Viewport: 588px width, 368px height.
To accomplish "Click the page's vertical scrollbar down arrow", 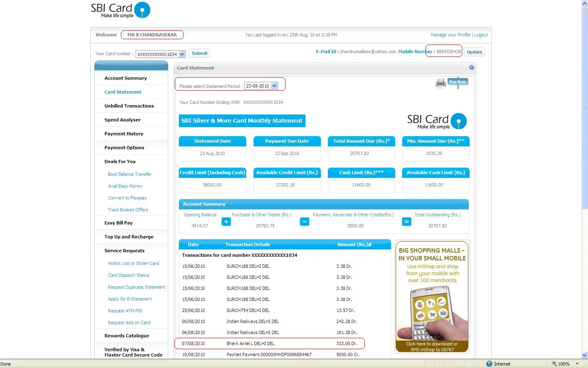I will pyautogui.click(x=584, y=355).
